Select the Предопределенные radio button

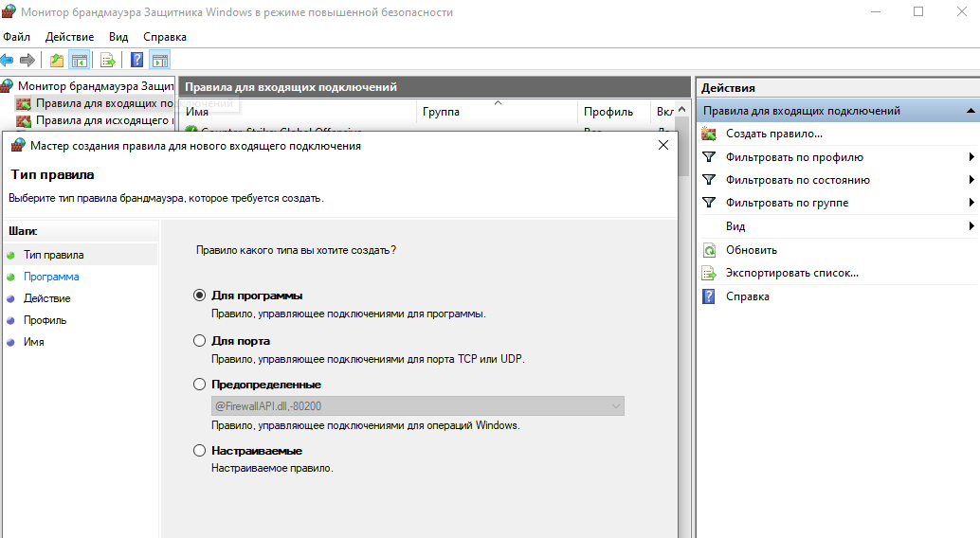pyautogui.click(x=199, y=385)
